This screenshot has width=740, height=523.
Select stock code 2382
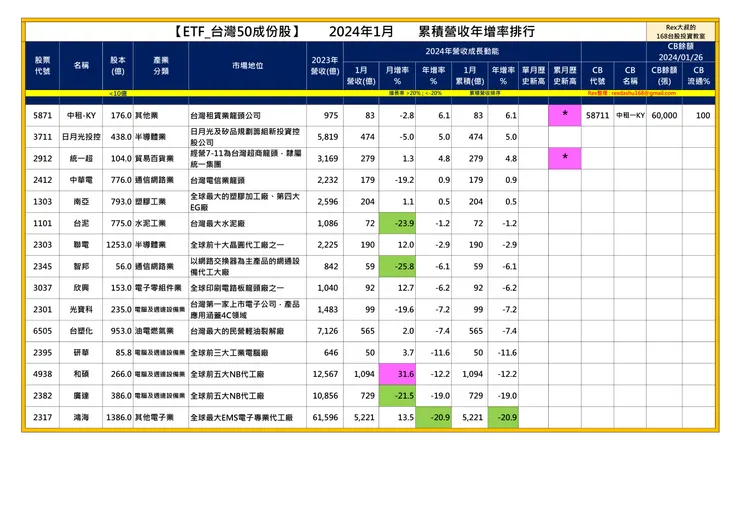(x=42, y=396)
